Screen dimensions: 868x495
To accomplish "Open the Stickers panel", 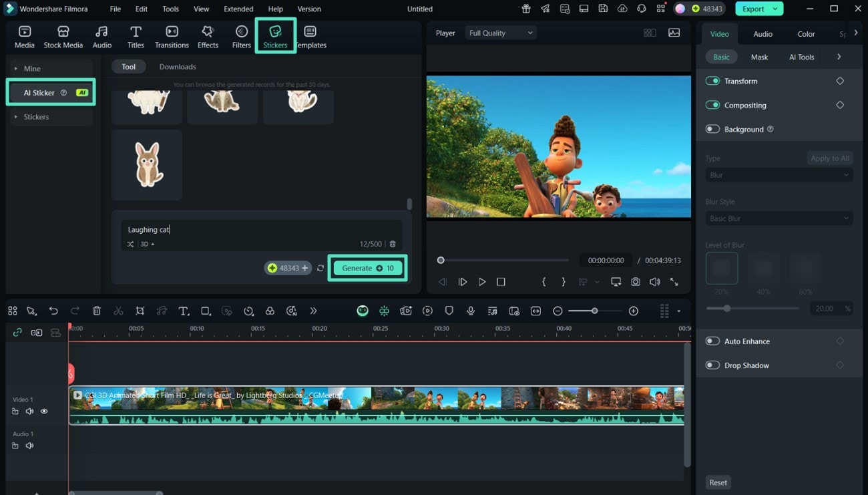I will 275,37.
